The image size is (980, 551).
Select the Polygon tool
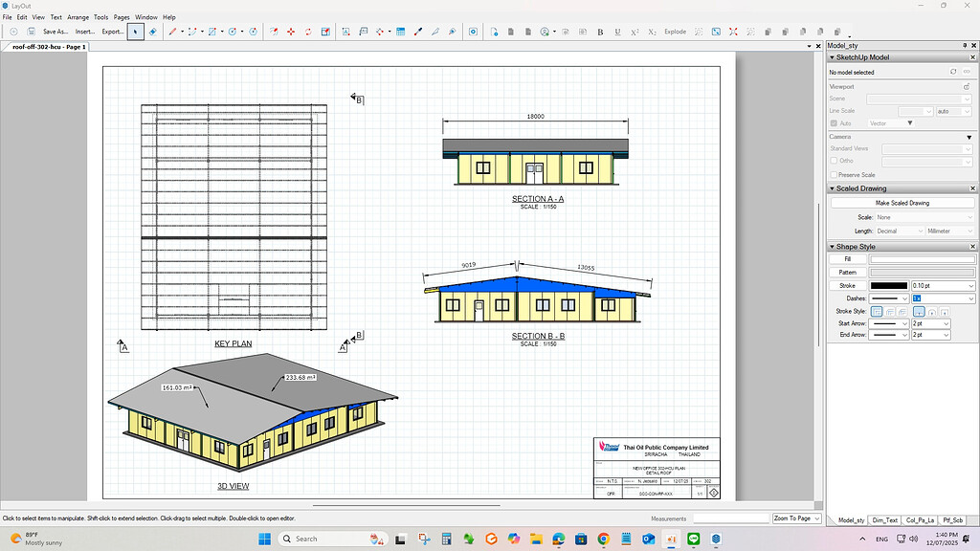tap(252, 31)
